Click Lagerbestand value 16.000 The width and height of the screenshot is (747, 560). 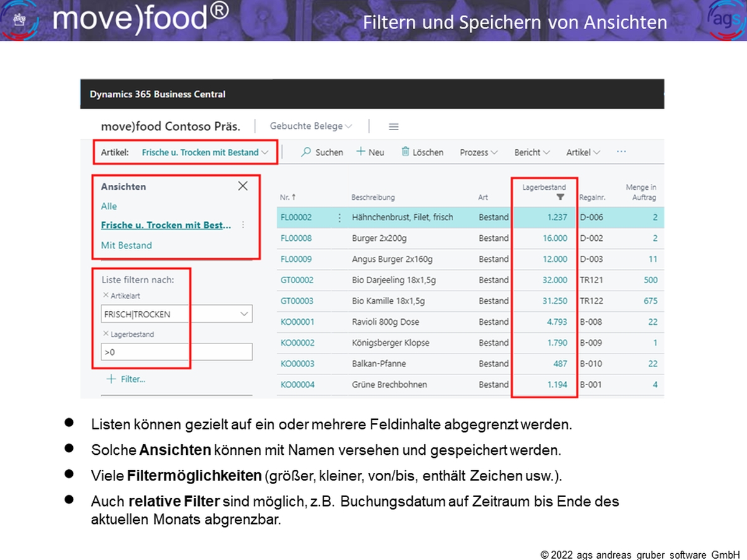555,238
